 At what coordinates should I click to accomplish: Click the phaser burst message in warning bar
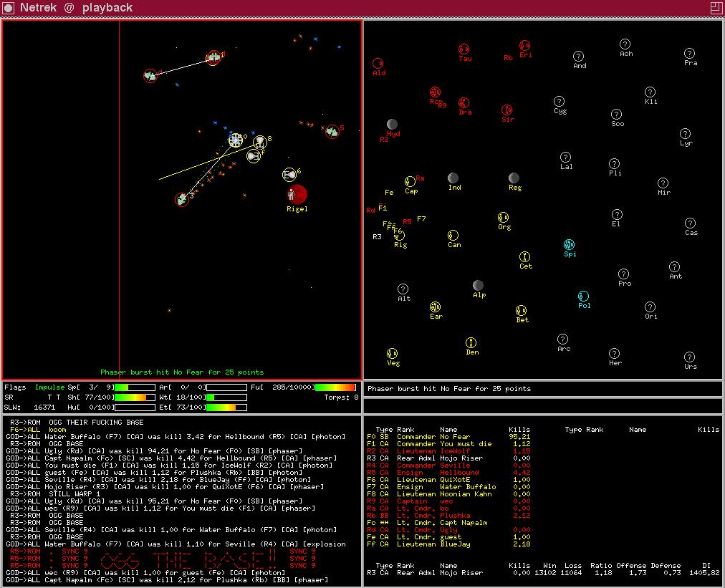449,389
